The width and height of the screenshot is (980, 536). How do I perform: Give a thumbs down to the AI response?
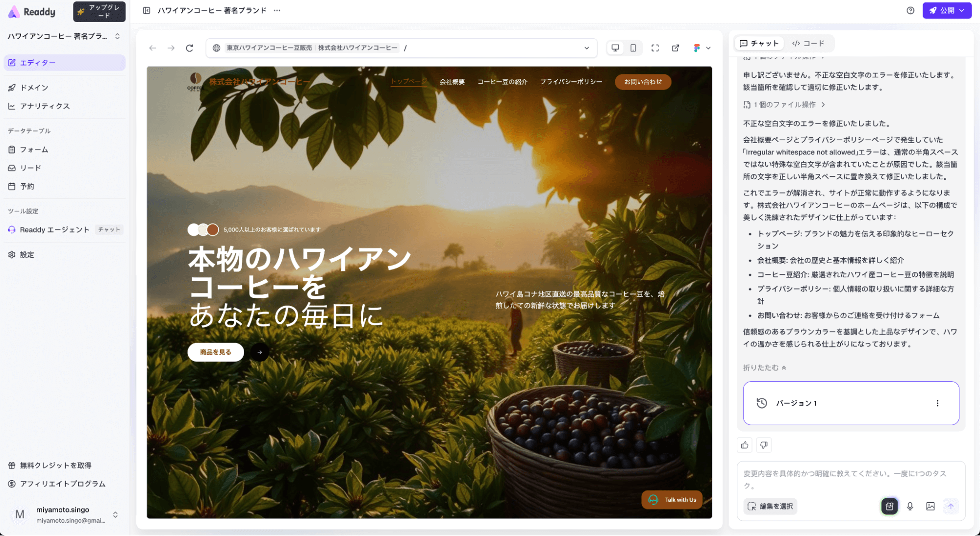[763, 445]
